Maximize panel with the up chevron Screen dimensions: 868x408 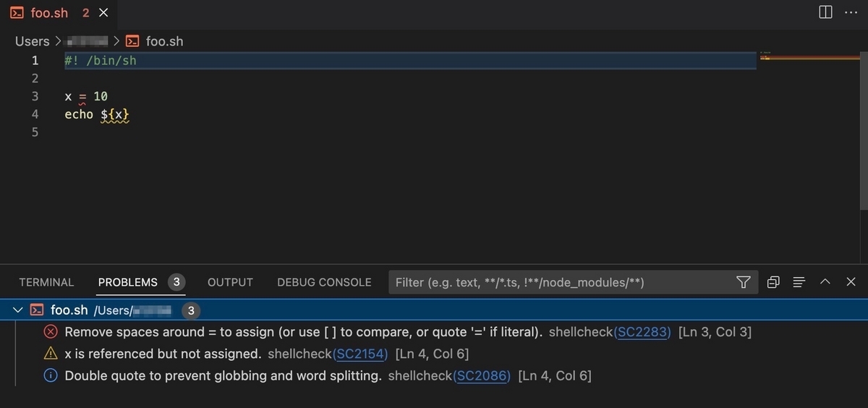825,282
